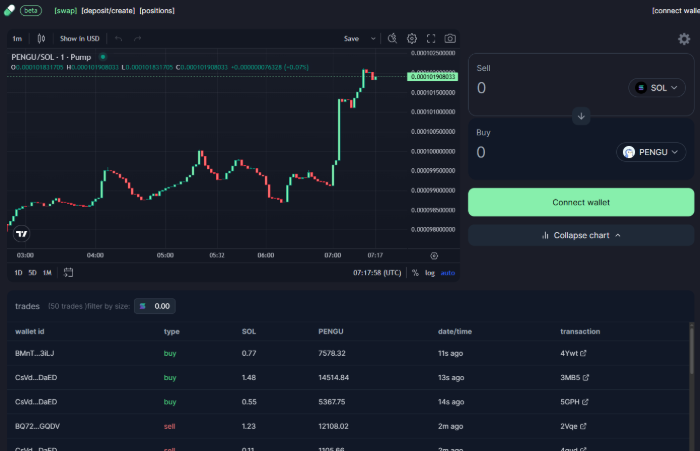Click the beta badge
700x451 pixels.
(31, 10)
